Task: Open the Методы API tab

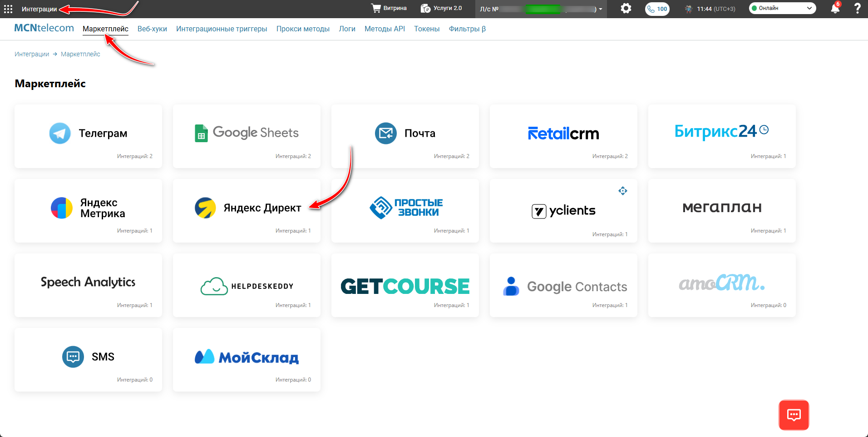Action: (385, 29)
